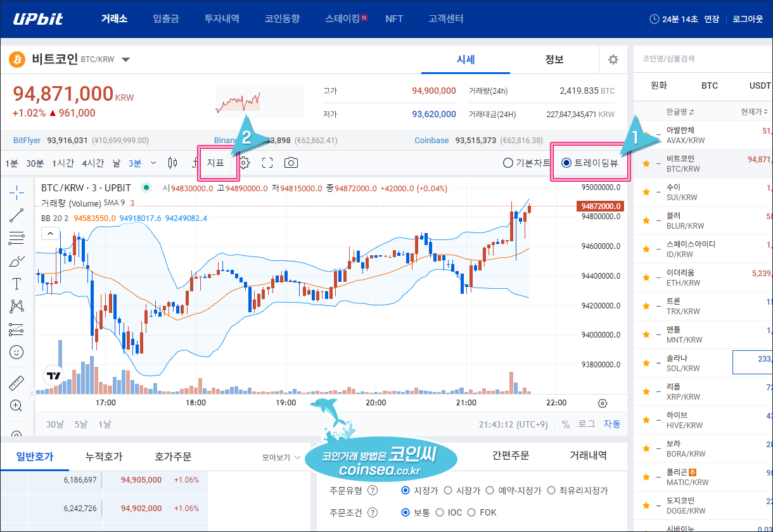Open the chart patterns tool

tap(16, 307)
